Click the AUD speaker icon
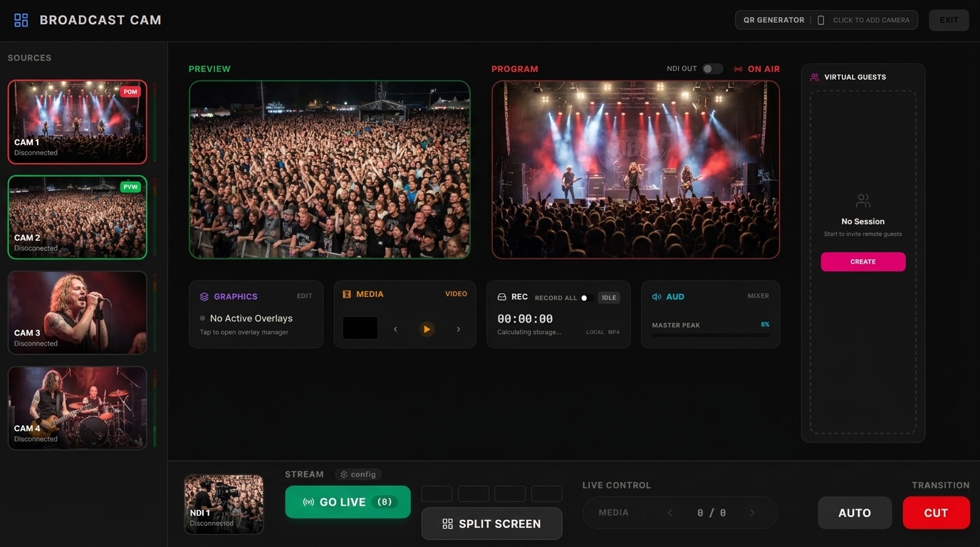980x547 pixels. tap(657, 297)
